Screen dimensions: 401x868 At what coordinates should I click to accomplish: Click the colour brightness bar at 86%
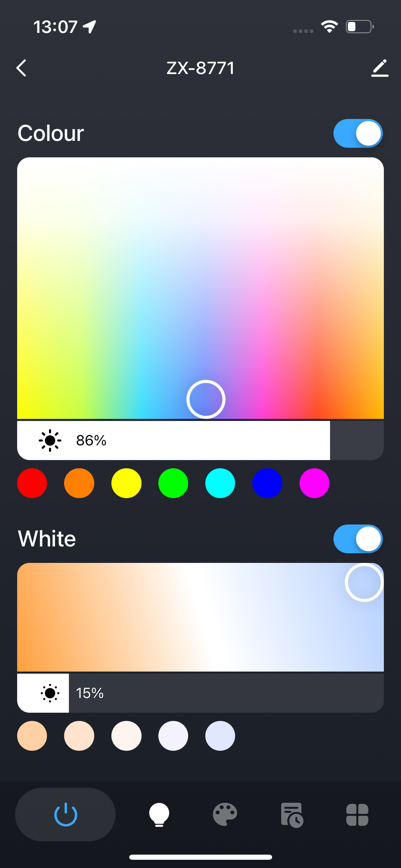pos(200,441)
